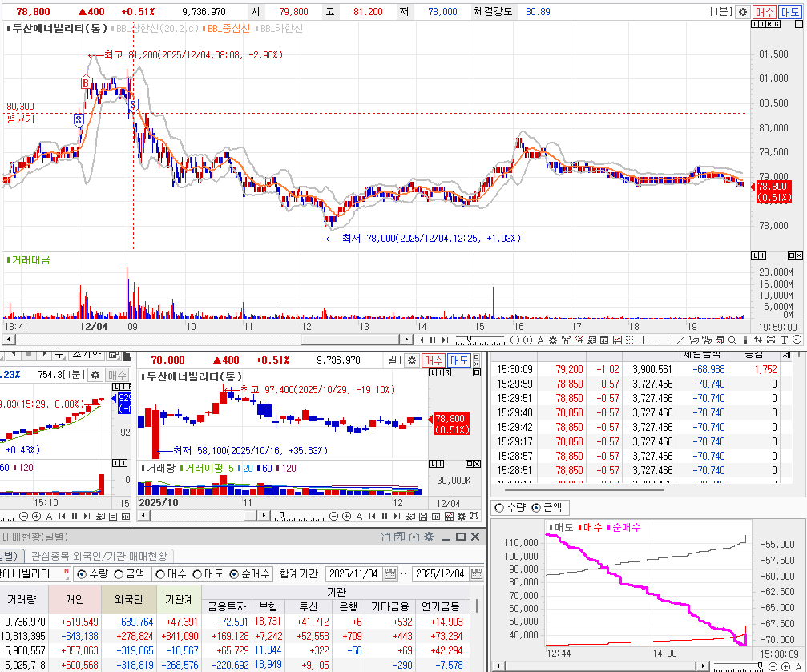807x672 pixels.
Task: Open the calendar picker for start date 2025/11/04
Action: click(x=390, y=574)
